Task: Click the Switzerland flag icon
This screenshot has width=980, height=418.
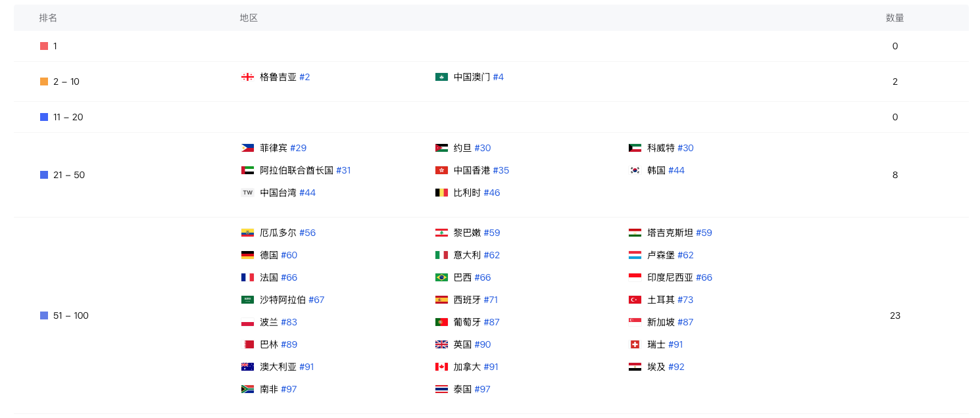Action: (635, 344)
